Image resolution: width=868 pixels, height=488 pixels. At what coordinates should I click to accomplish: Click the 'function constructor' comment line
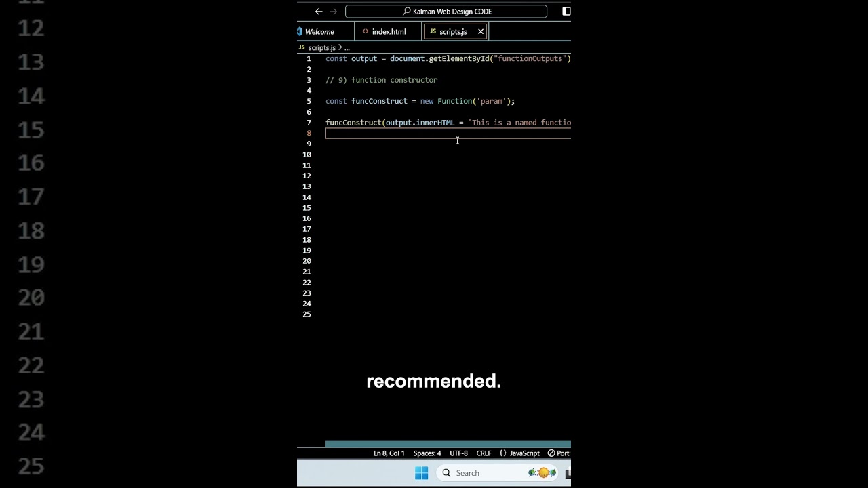point(381,80)
